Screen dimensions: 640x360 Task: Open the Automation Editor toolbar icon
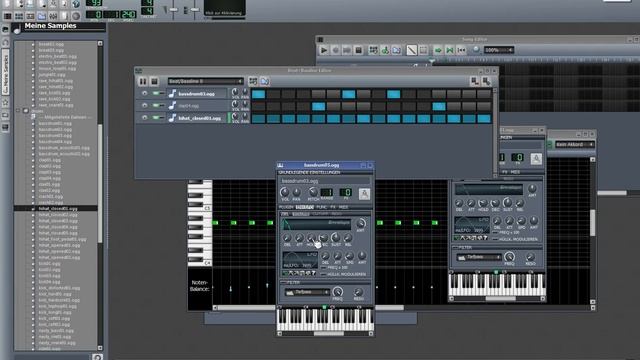pos(42,16)
